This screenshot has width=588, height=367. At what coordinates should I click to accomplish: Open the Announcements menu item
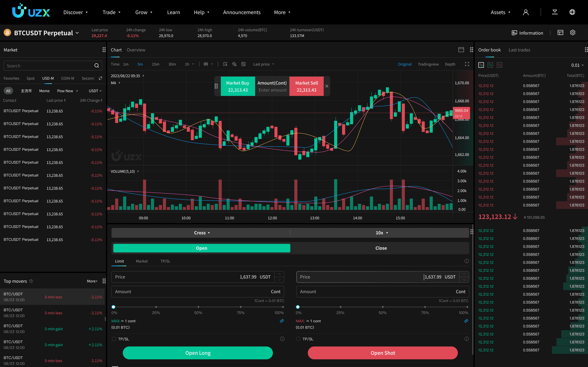coord(242,12)
